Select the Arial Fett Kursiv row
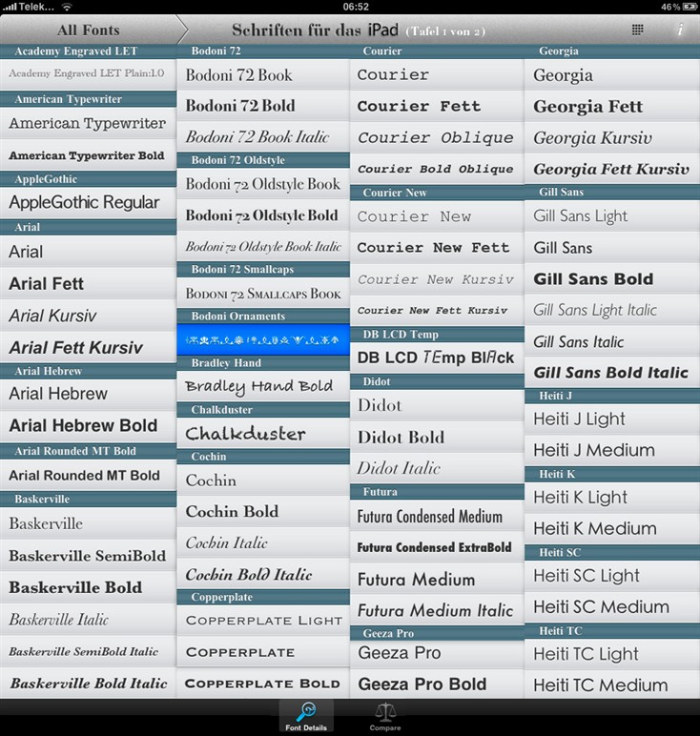This screenshot has width=700, height=736. (89, 347)
